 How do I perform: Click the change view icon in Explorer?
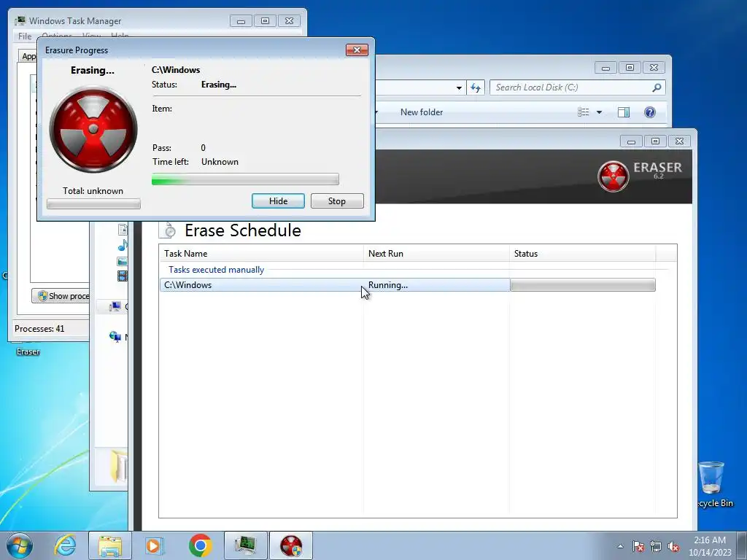pyautogui.click(x=584, y=112)
